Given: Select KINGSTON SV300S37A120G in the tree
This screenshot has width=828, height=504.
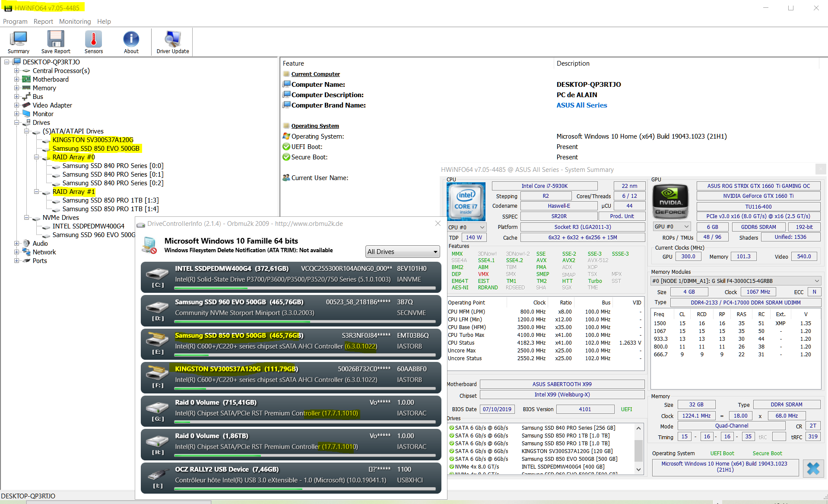Looking at the screenshot, I should click(93, 139).
